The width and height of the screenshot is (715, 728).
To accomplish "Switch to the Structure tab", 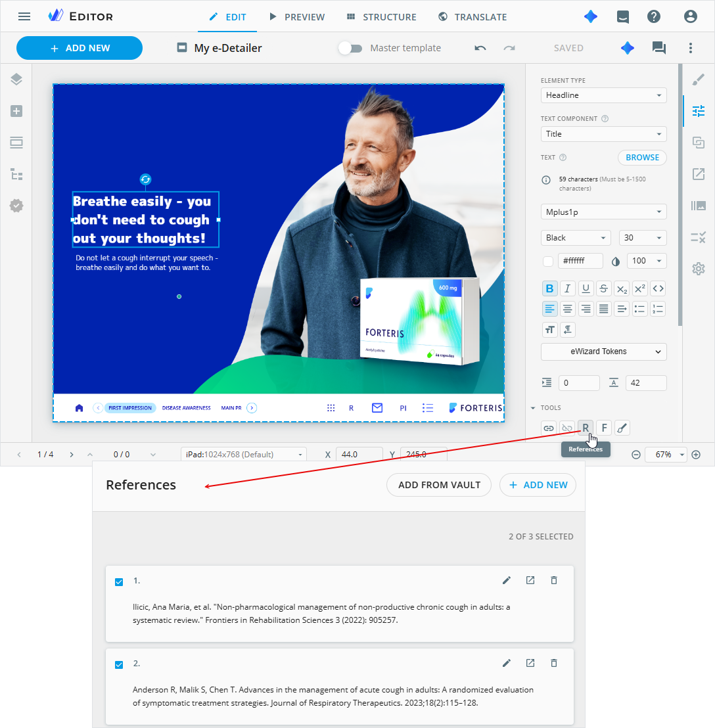I will [382, 17].
